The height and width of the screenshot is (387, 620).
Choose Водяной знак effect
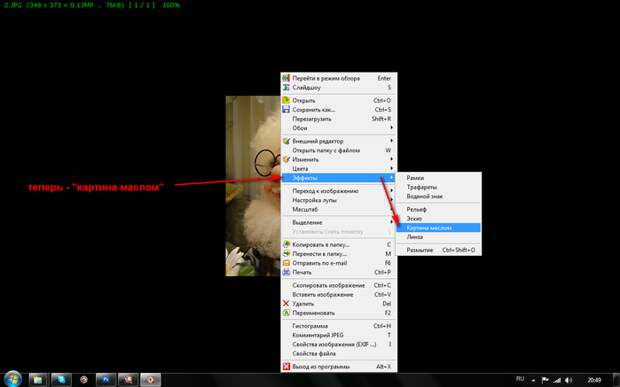(x=439, y=196)
